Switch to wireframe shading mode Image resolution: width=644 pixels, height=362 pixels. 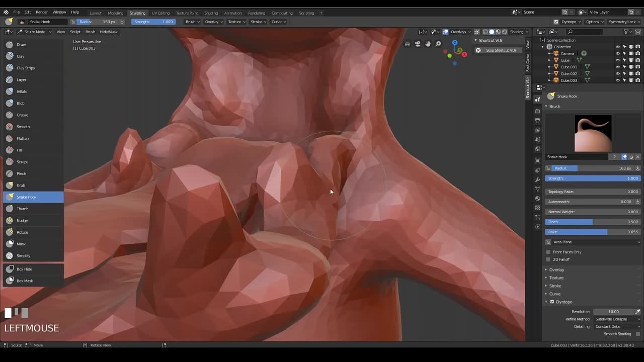(486, 32)
